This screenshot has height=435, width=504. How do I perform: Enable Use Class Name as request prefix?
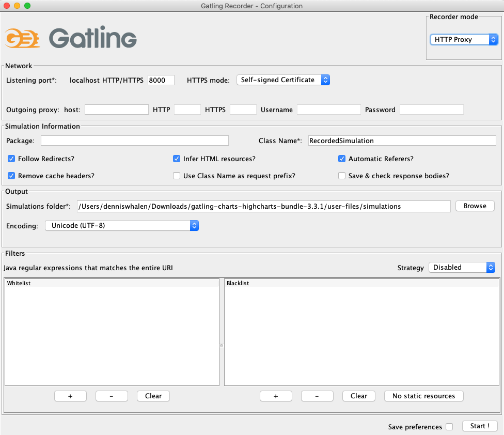177,176
